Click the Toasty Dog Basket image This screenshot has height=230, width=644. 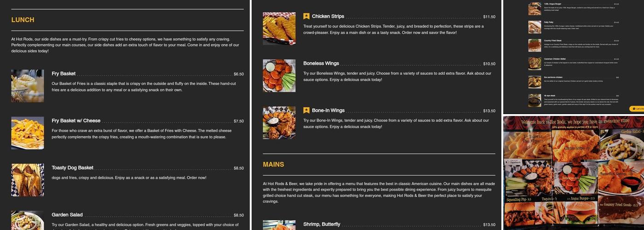coord(28,180)
